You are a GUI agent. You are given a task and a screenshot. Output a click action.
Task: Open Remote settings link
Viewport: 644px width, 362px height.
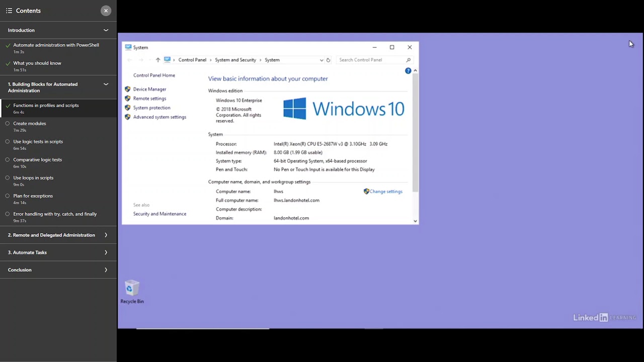click(x=149, y=99)
